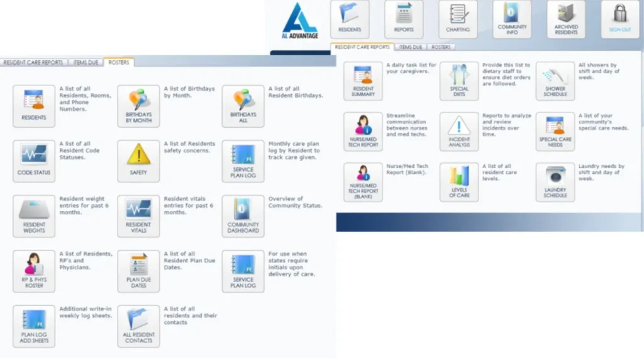Click the AL Advantage logo

pyautogui.click(x=300, y=21)
